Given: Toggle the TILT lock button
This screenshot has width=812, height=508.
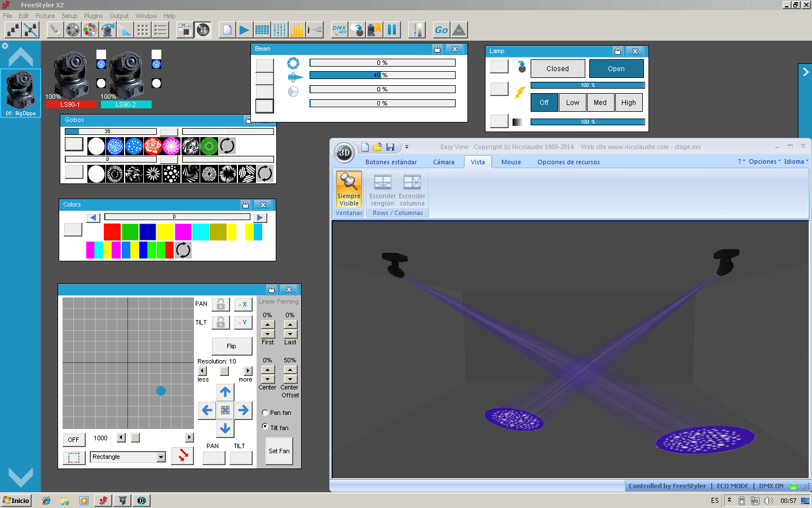Looking at the screenshot, I should (220, 322).
